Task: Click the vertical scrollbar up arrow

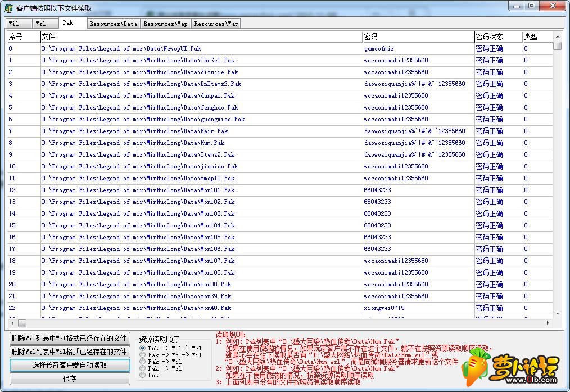Action: click(x=558, y=36)
